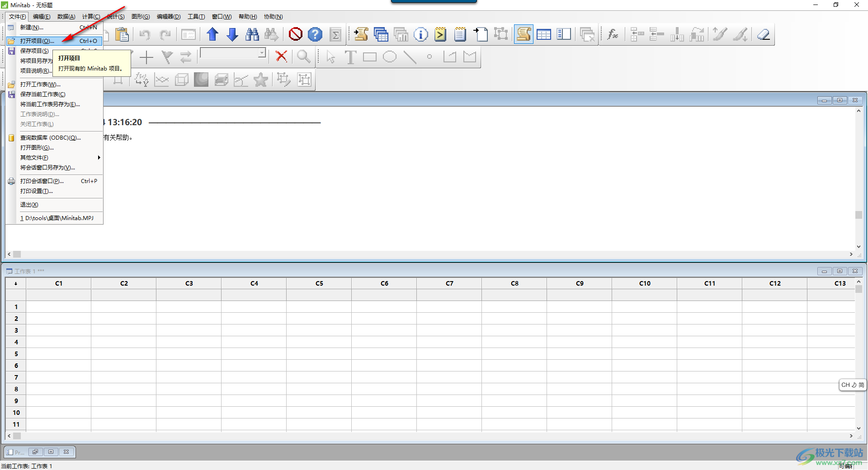The height and width of the screenshot is (470, 868).
Task: Click the new blank page Related Documents icon
Action: 481,34
